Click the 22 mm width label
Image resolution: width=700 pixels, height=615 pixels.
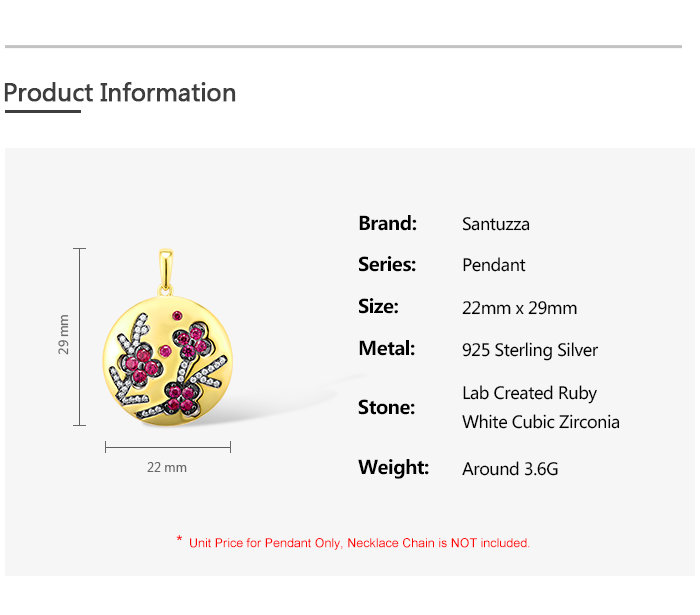coord(167,467)
